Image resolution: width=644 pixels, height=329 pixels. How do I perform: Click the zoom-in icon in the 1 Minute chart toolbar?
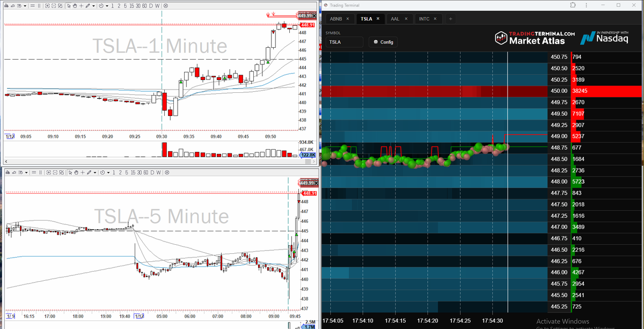click(47, 6)
